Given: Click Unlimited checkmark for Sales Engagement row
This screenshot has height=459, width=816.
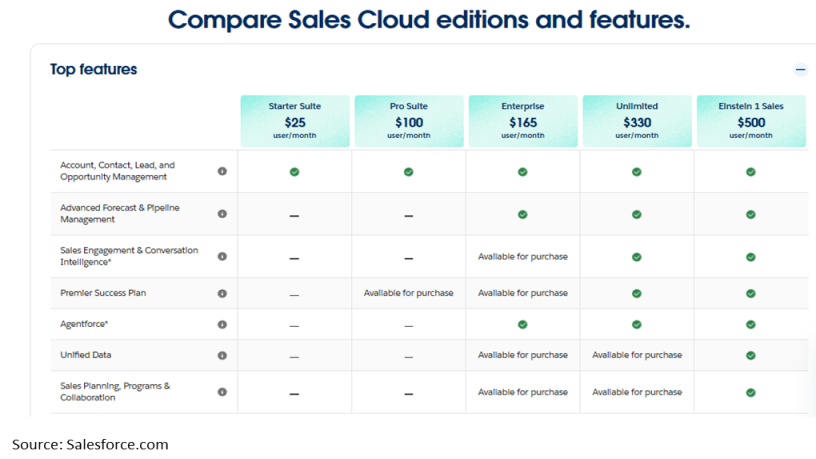Looking at the screenshot, I should click(636, 257).
